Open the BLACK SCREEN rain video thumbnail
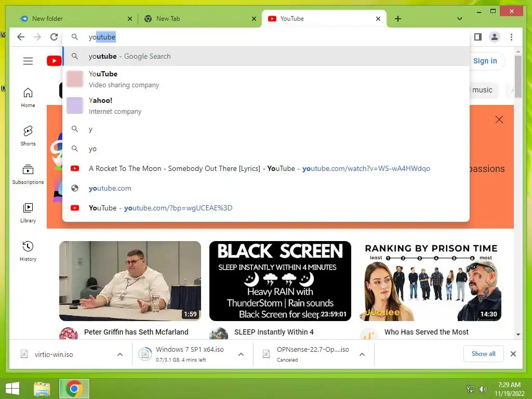 280,281
